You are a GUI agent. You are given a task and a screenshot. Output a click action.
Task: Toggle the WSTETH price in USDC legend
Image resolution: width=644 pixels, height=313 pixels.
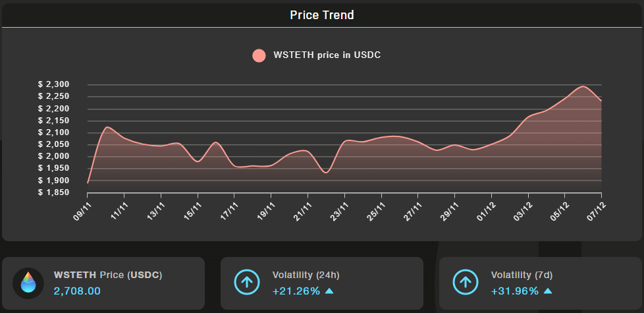click(x=326, y=55)
